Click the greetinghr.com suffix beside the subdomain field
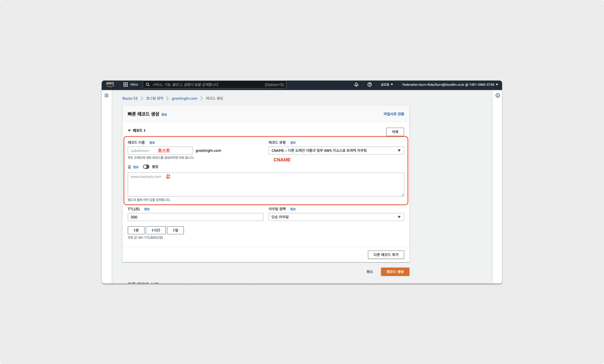604x364 pixels. pos(208,151)
